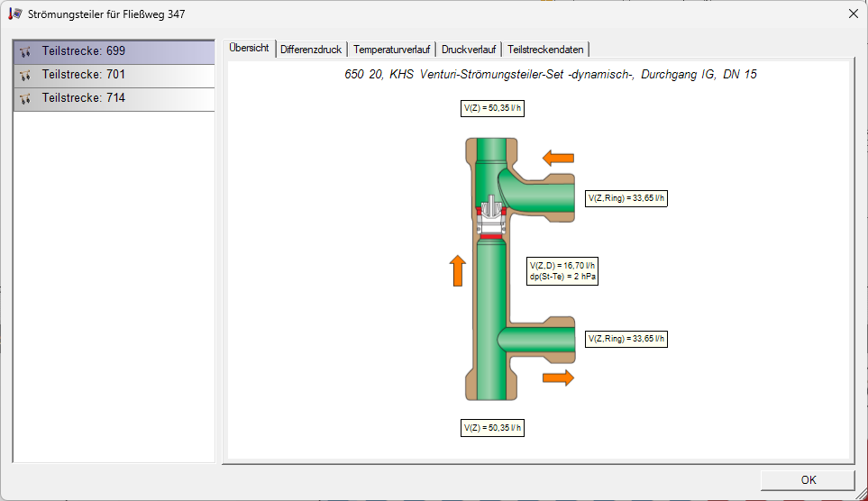Open the Teilstreckendaten tab
Screen dimensions: 868x501
pos(545,50)
